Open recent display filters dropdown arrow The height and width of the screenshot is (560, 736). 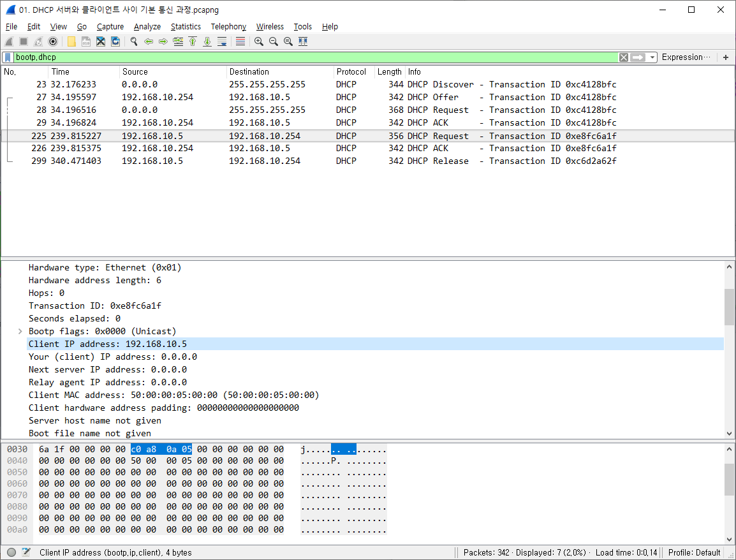652,57
